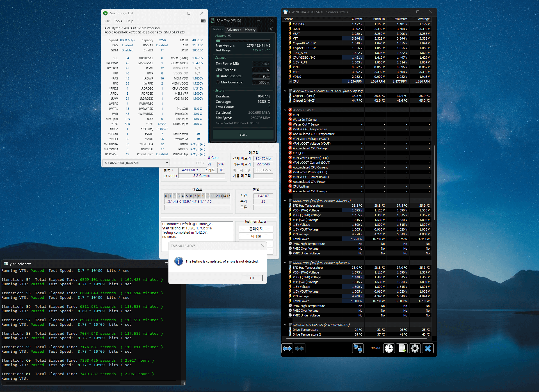Screen dimensions: 539x392
Task: Click the 이메일 button in TM5
Action: coord(256,236)
